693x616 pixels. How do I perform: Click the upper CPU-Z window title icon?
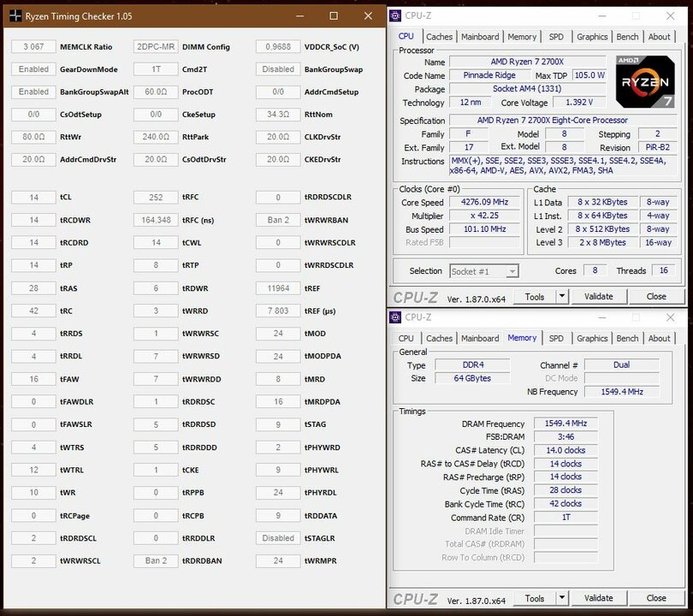395,16
